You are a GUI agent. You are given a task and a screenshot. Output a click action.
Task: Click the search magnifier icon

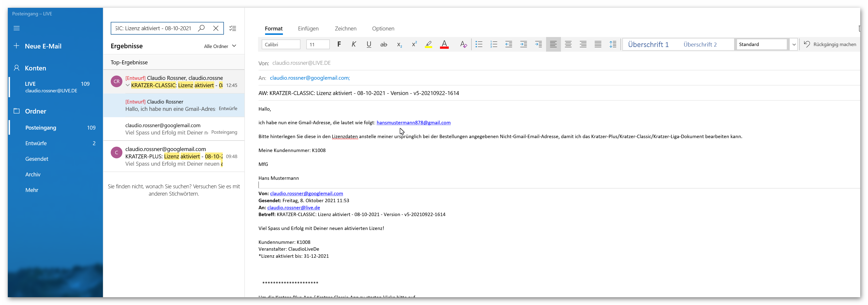[201, 28]
